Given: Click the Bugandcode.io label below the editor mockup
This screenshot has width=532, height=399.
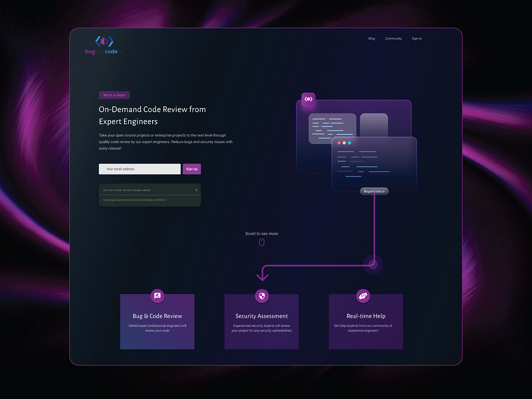Looking at the screenshot, I should (373, 191).
